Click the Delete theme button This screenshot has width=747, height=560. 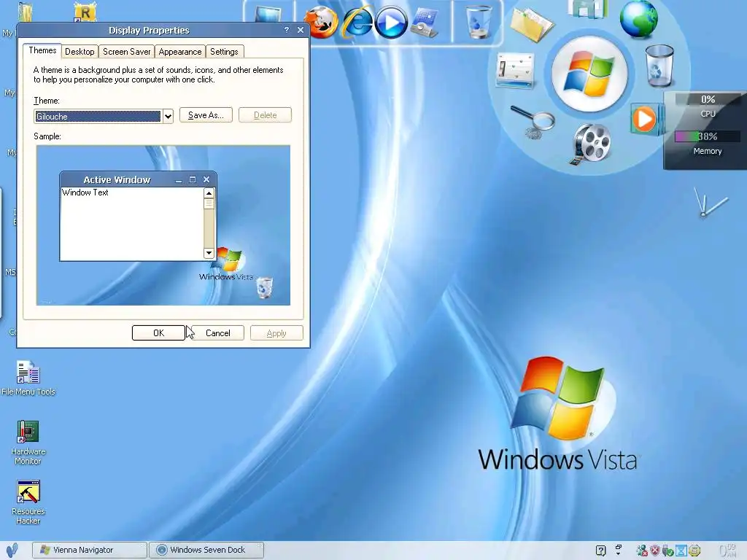click(x=265, y=114)
